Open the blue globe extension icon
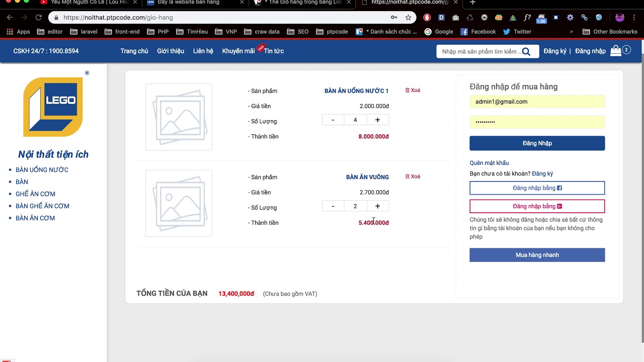The image size is (644, 362). [599, 18]
